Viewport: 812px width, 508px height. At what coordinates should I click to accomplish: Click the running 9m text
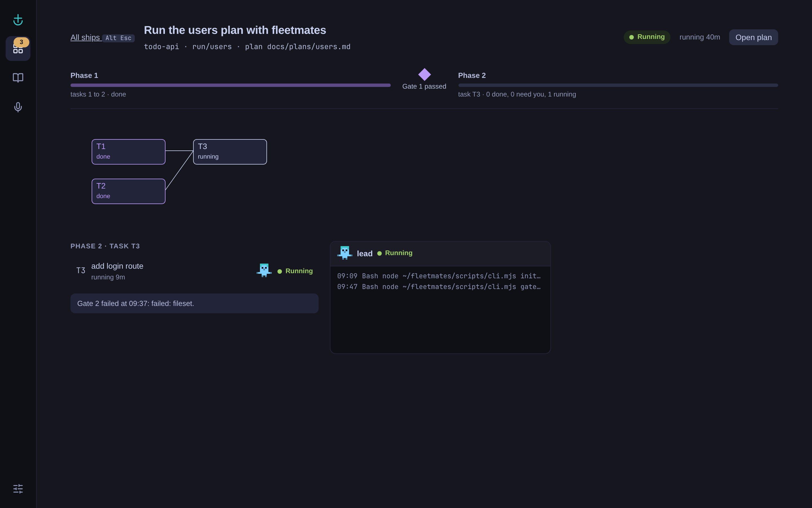point(108,277)
